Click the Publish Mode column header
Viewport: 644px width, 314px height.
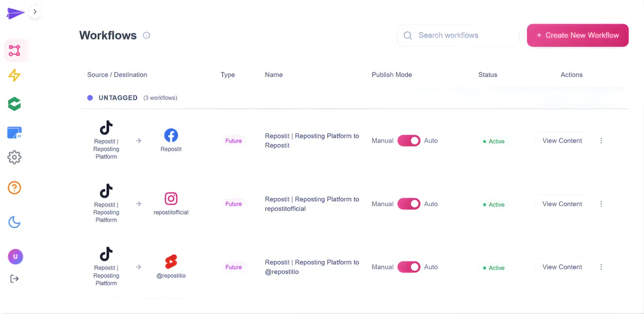[392, 75]
